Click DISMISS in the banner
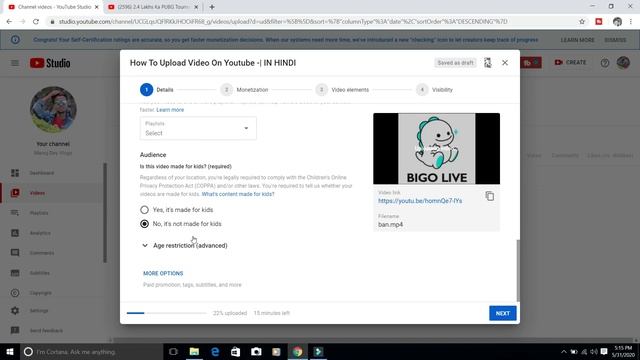 pos(615,40)
